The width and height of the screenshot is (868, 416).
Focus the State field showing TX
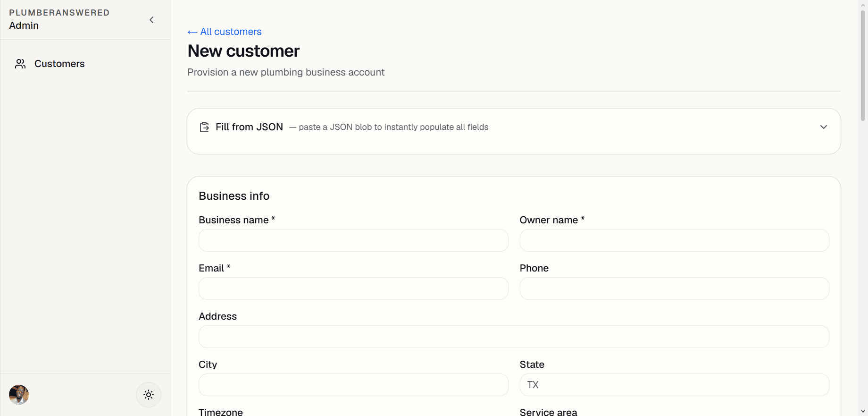tap(674, 385)
